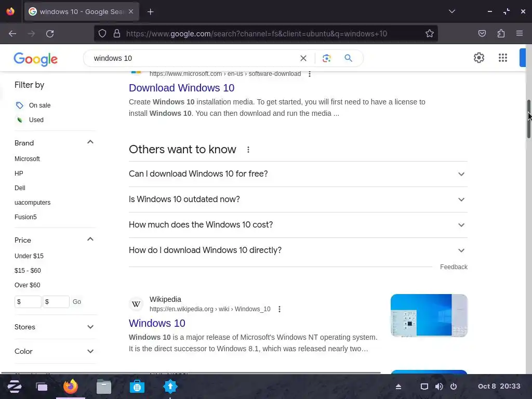Select the Microsoft brand filter

[27, 159]
